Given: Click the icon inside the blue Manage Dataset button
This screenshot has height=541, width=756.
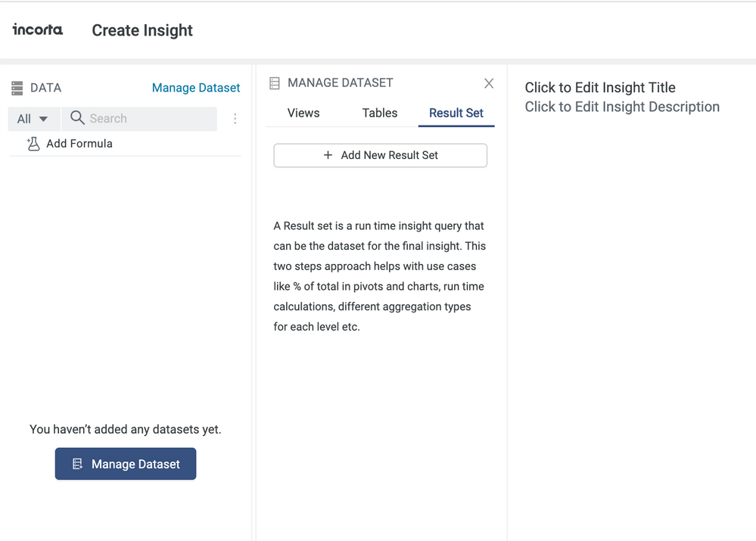Looking at the screenshot, I should point(77,464).
